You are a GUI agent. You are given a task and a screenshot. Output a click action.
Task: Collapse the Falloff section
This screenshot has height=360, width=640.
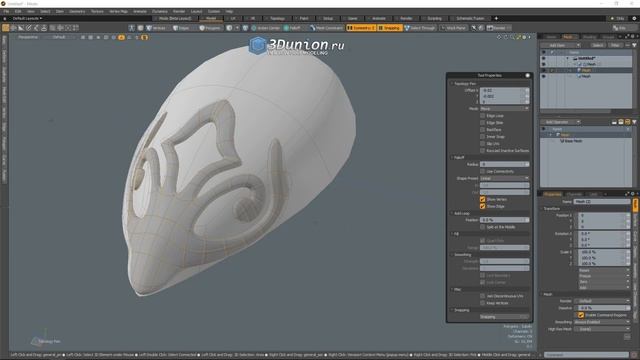point(459,158)
